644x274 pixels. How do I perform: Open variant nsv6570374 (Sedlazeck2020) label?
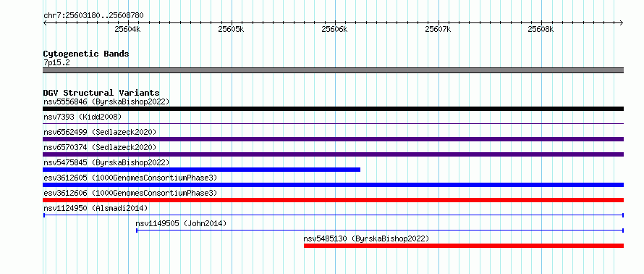click(100, 147)
